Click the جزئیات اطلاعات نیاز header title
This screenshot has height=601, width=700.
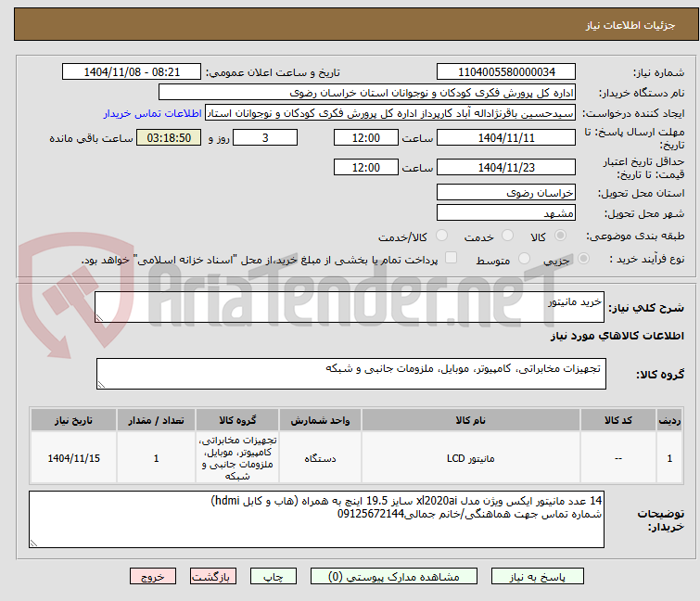(630, 25)
